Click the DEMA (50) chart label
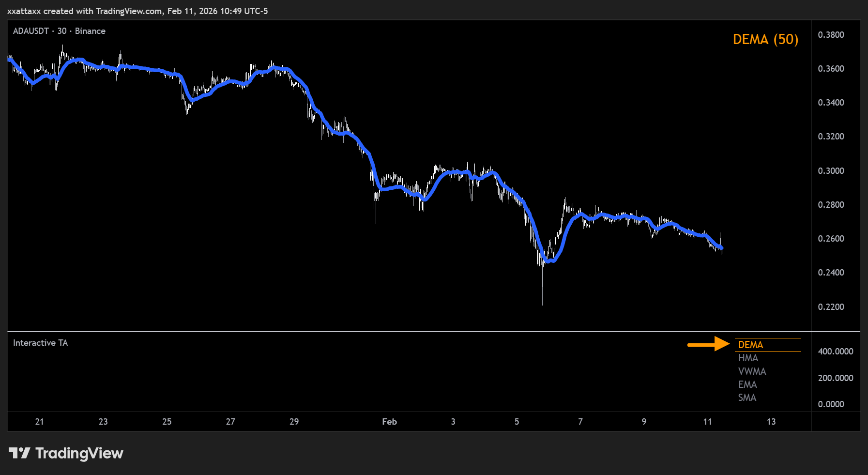Viewport: 868px width, 475px height. pyautogui.click(x=765, y=39)
